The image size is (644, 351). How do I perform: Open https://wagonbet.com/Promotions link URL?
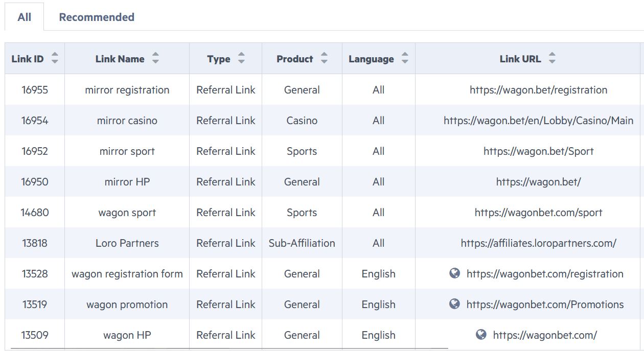[545, 305]
